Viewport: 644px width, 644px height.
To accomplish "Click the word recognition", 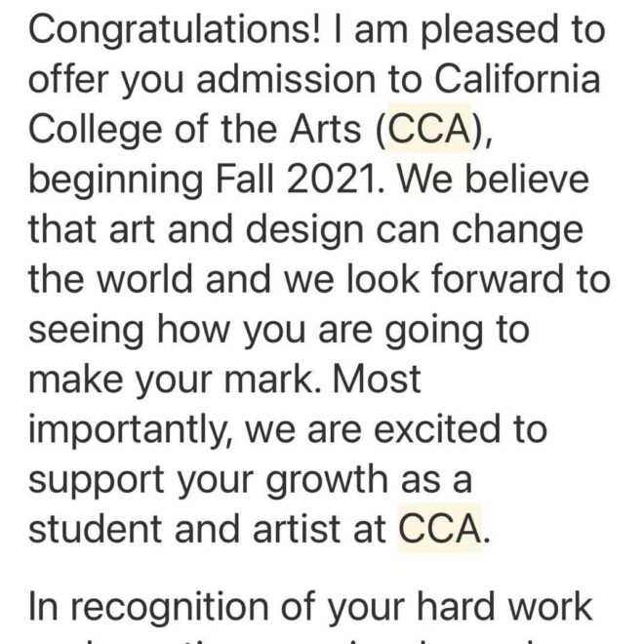I will point(170,607).
